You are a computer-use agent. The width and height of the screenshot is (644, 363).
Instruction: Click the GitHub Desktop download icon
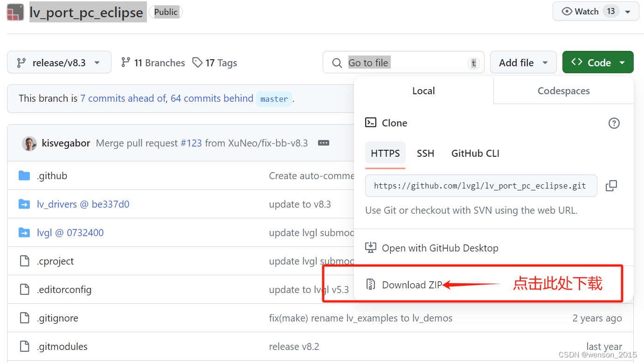(x=371, y=248)
